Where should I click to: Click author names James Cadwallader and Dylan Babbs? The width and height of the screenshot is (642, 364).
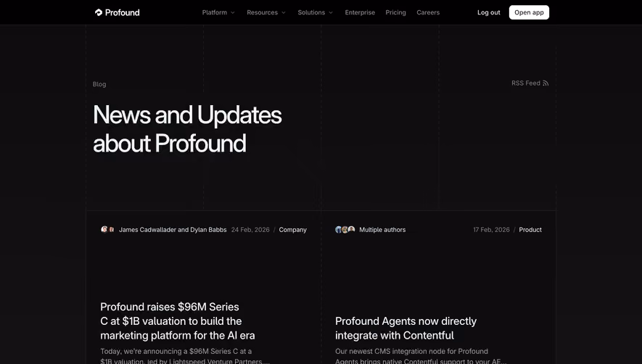coord(173,230)
